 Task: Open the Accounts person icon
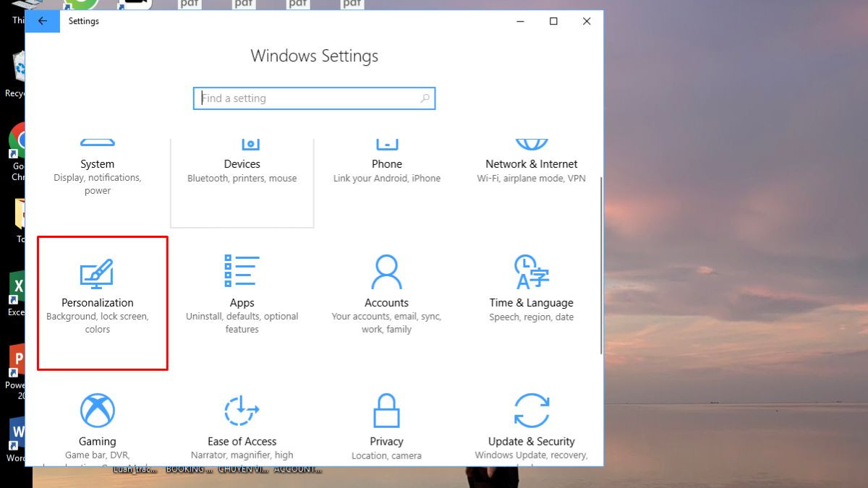coord(386,271)
